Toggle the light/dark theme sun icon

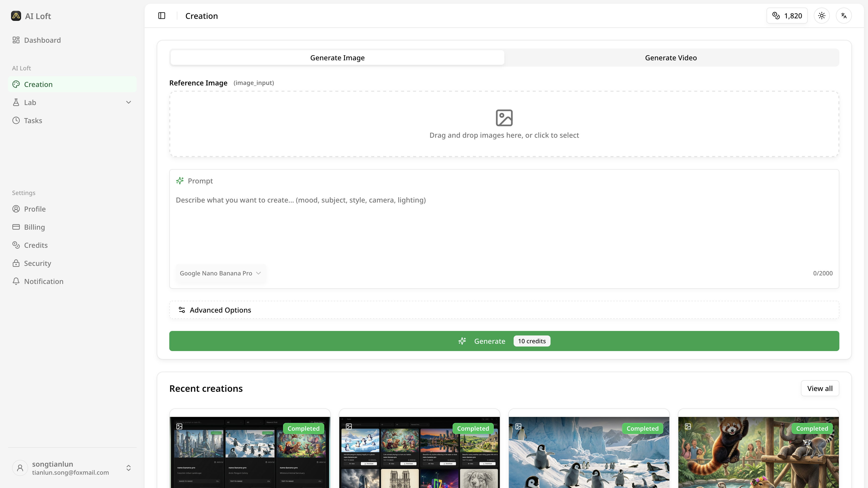pyautogui.click(x=822, y=16)
